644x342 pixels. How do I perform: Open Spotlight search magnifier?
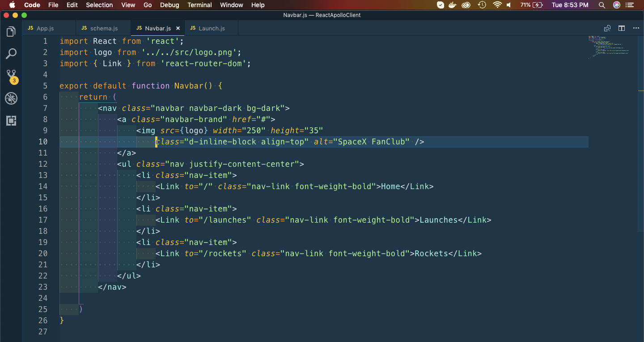602,5
